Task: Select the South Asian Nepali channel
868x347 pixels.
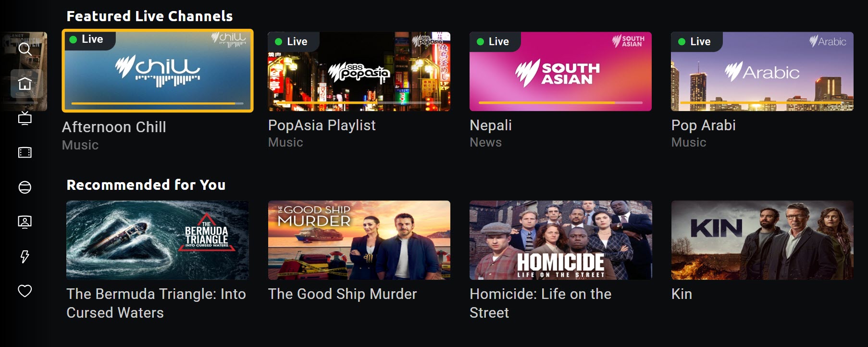Action: pyautogui.click(x=560, y=72)
